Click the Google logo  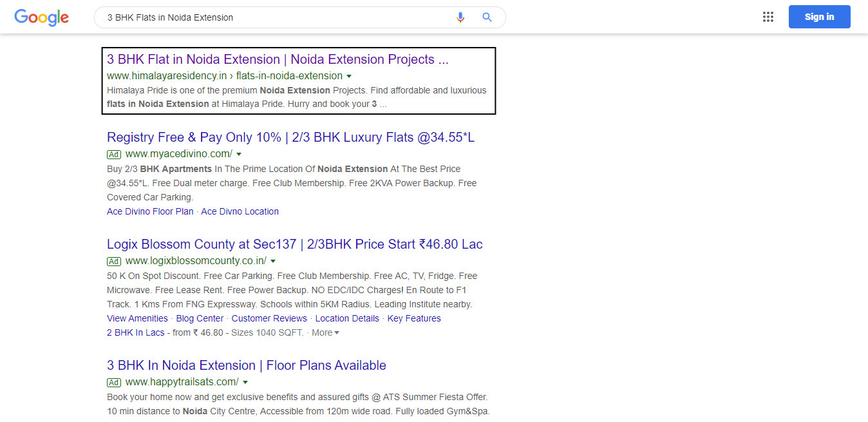[x=41, y=17]
